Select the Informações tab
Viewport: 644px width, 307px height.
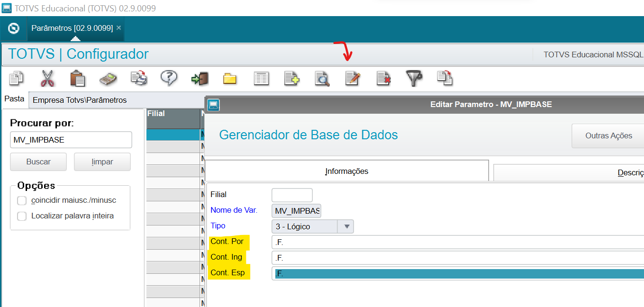(347, 171)
